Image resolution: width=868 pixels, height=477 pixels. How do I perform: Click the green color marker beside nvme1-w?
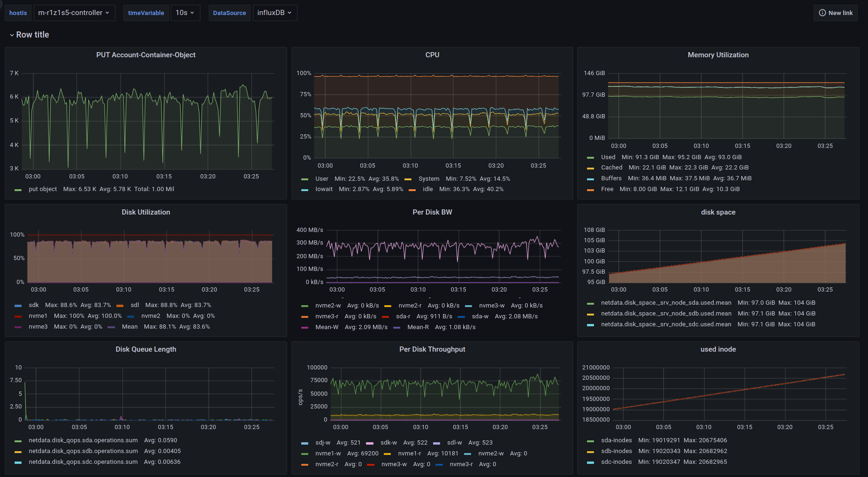click(x=305, y=454)
